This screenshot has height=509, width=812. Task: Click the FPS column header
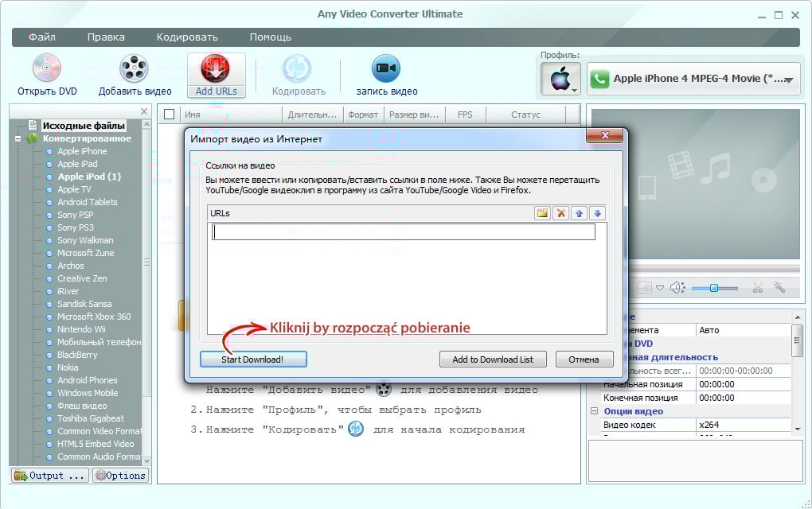465,115
